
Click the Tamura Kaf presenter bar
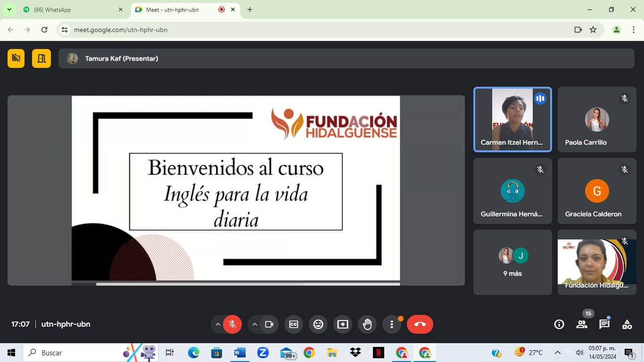(346, 58)
